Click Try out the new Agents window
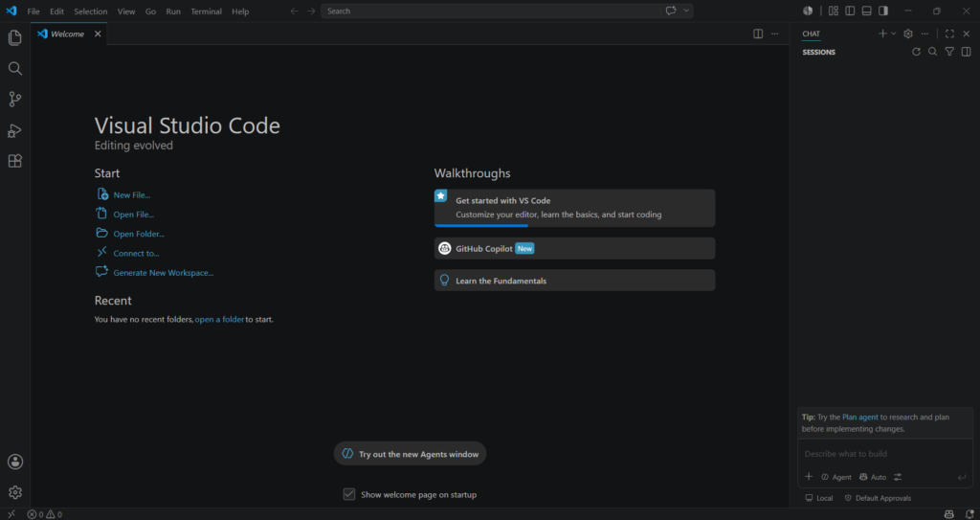The height and width of the screenshot is (520, 980). coord(410,454)
